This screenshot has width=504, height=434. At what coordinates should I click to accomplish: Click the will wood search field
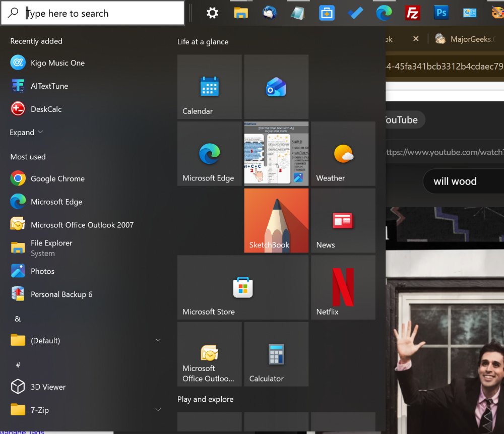click(464, 181)
